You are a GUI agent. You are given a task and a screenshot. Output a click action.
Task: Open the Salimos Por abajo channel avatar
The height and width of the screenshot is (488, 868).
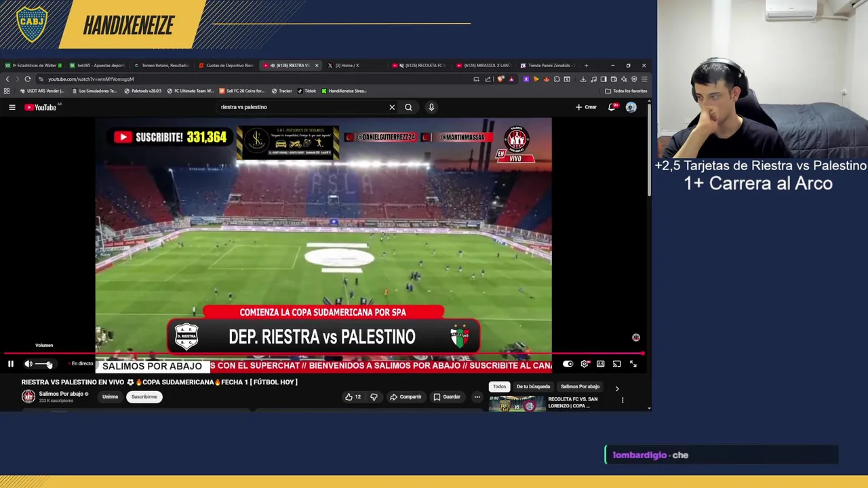pyautogui.click(x=28, y=396)
